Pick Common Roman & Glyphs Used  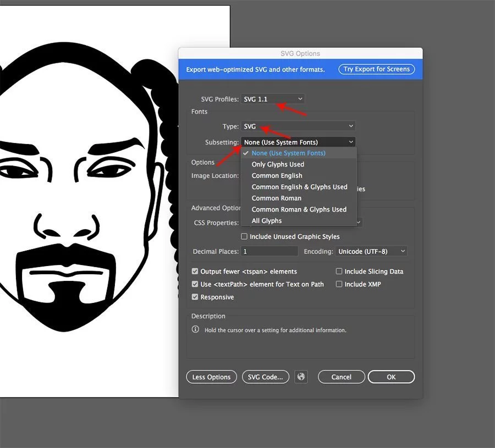click(299, 209)
